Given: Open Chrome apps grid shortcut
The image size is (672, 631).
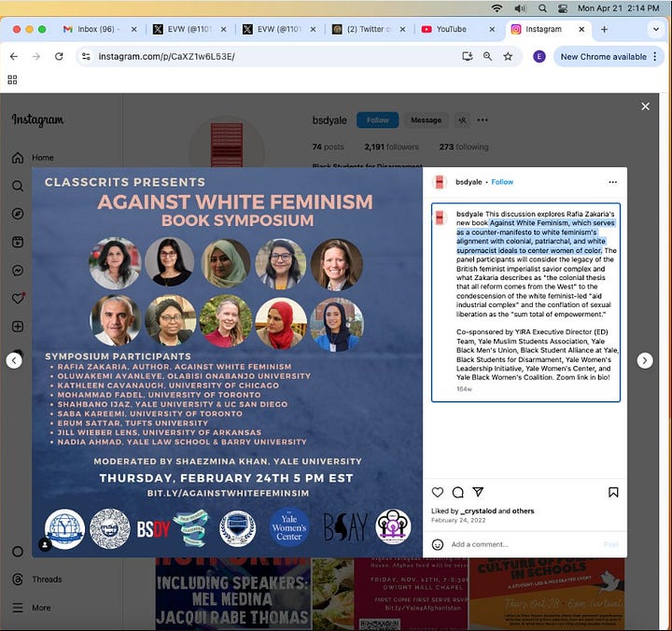Looking at the screenshot, I should (12, 79).
